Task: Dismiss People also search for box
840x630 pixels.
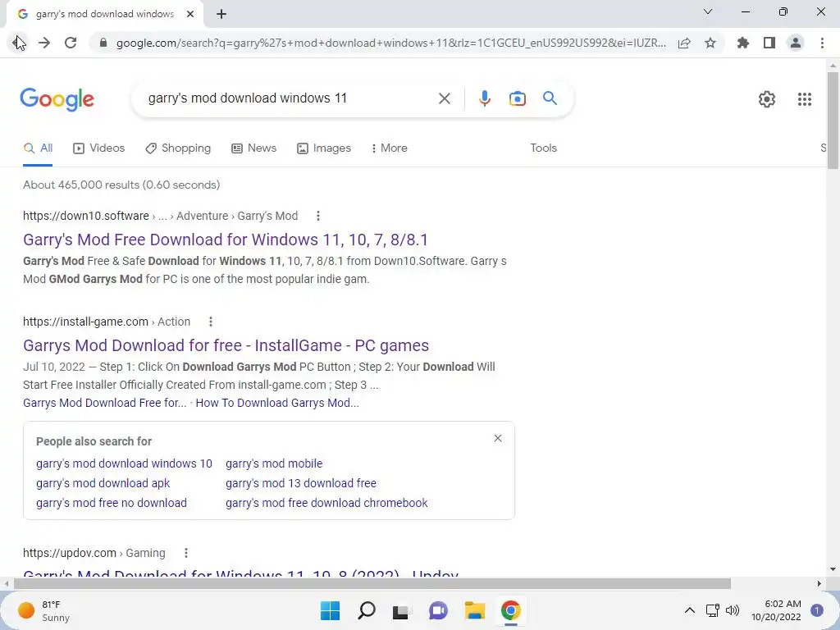Action: 498,438
